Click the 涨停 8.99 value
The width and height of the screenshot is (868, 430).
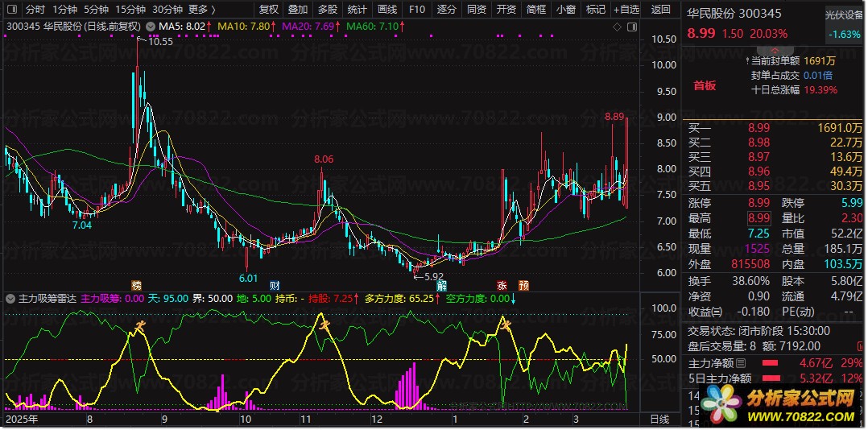click(x=759, y=203)
